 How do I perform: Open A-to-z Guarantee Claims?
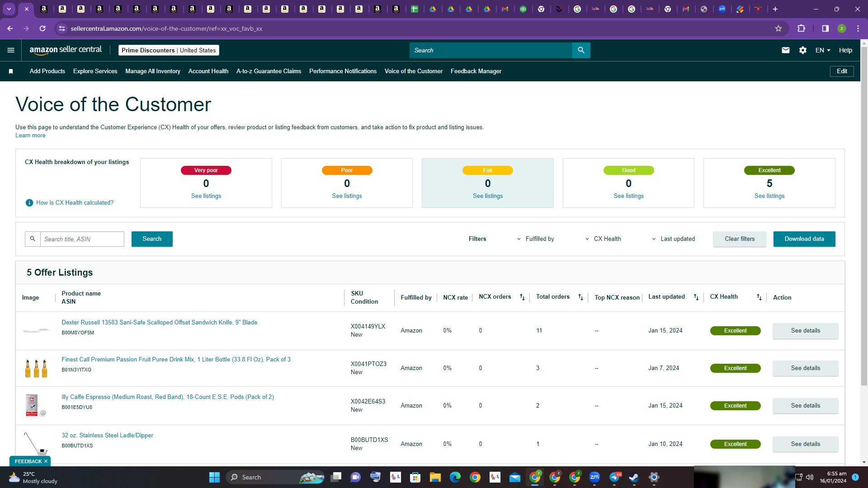pos(269,71)
